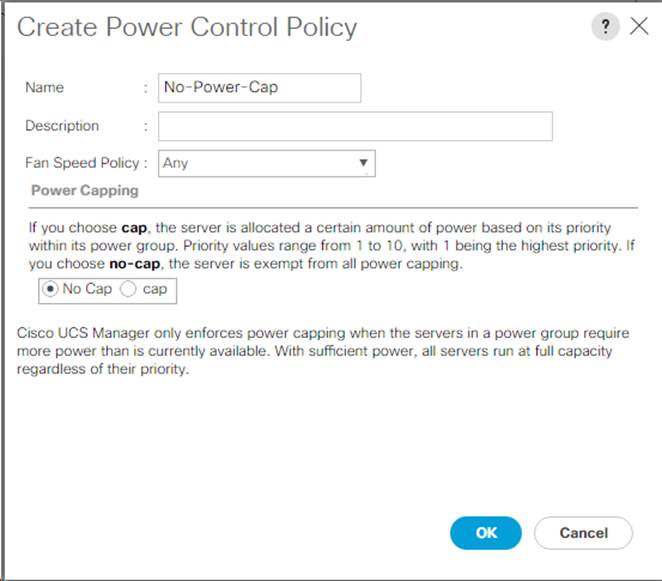662x581 pixels.
Task: Click the priority values explanation paragraph
Action: pyautogui.click(x=320, y=245)
